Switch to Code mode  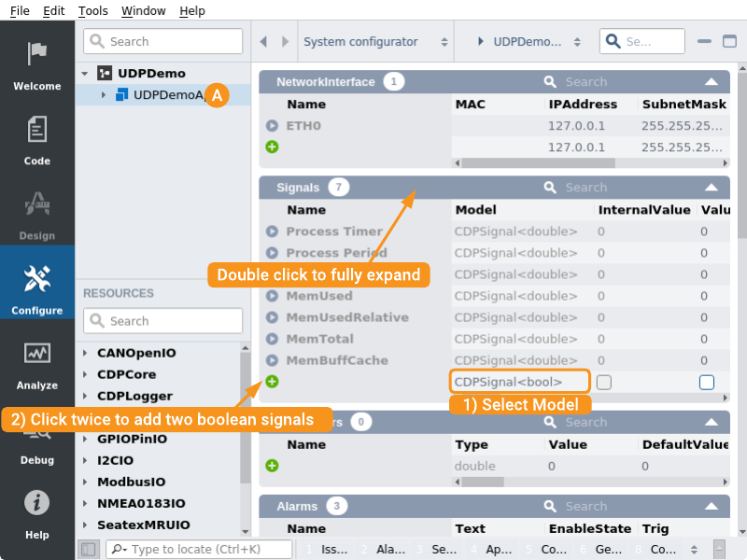pos(37,140)
